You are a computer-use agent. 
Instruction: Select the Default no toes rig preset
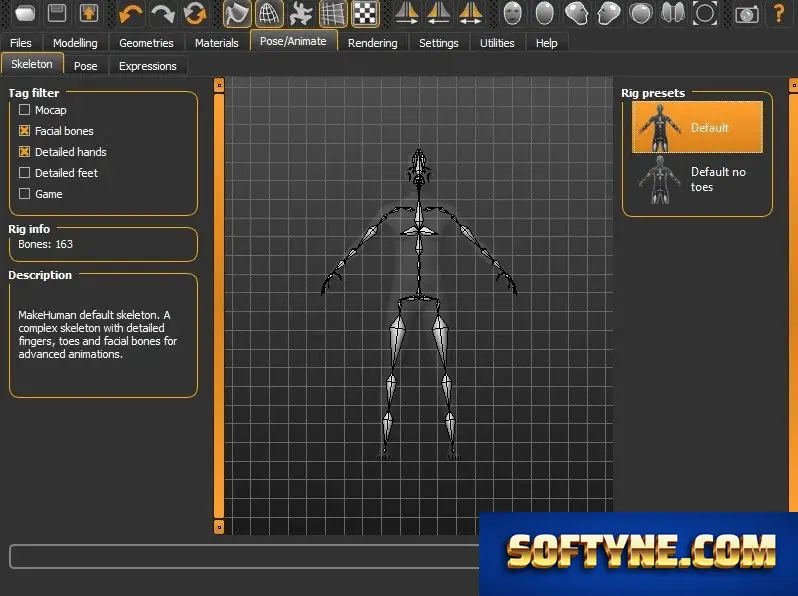[x=697, y=179]
